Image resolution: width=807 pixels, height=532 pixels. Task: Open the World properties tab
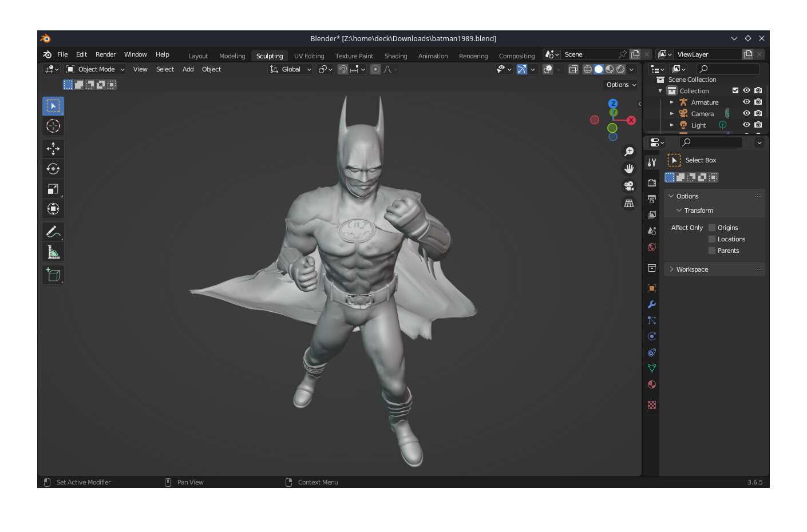652,247
